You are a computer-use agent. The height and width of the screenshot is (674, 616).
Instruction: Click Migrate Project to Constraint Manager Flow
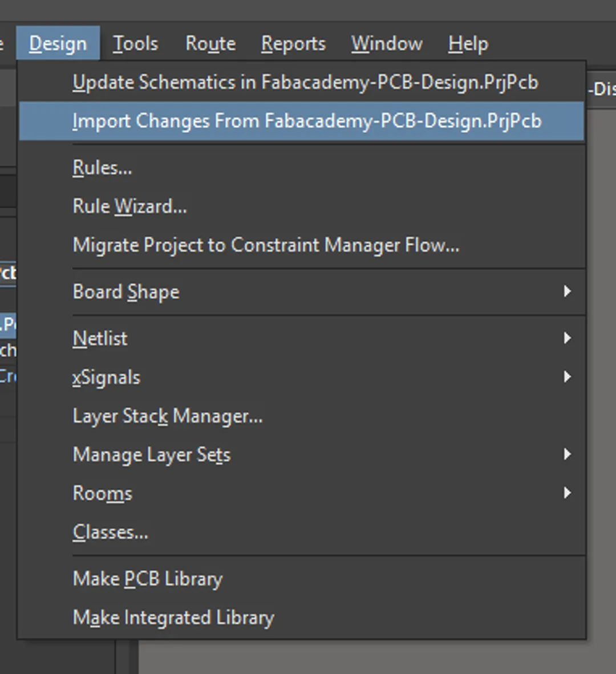click(x=266, y=245)
